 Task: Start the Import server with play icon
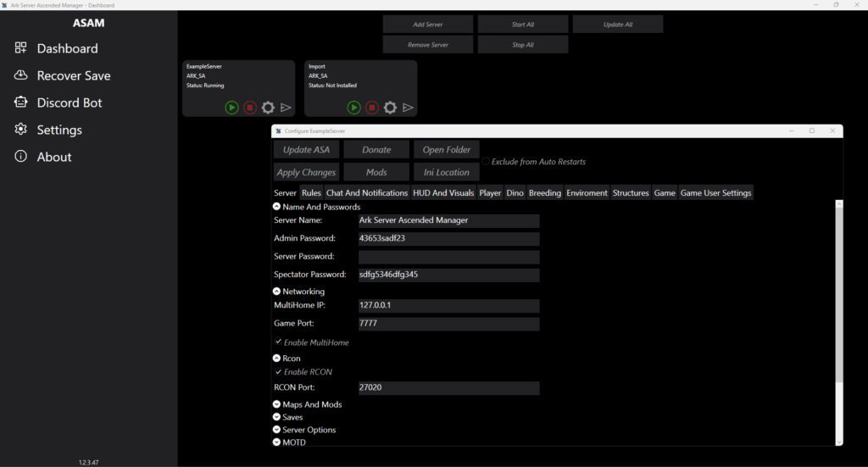tap(353, 108)
